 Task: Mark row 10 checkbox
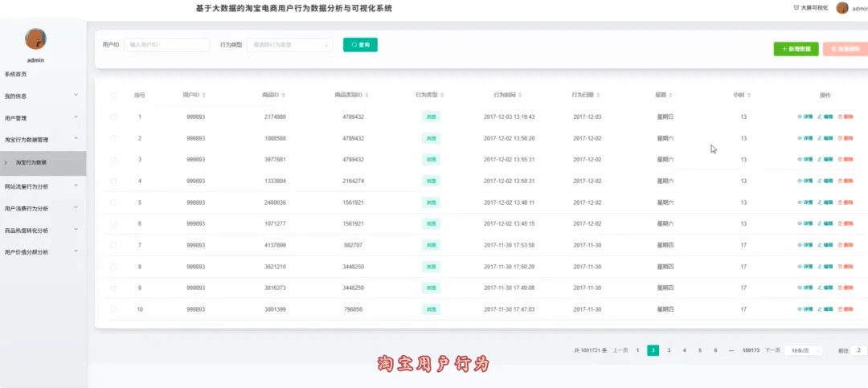coord(113,309)
